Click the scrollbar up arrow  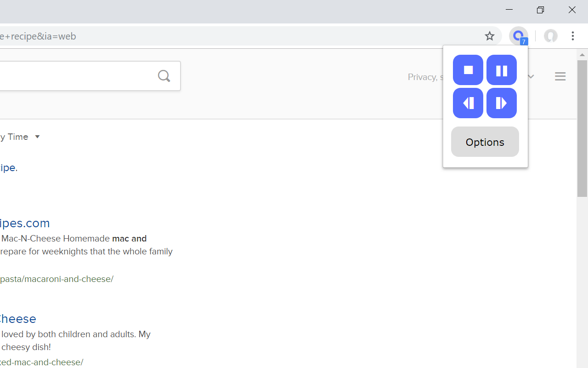(x=582, y=55)
